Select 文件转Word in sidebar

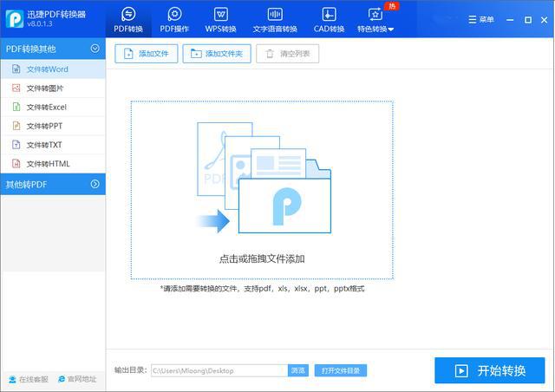[x=53, y=69]
